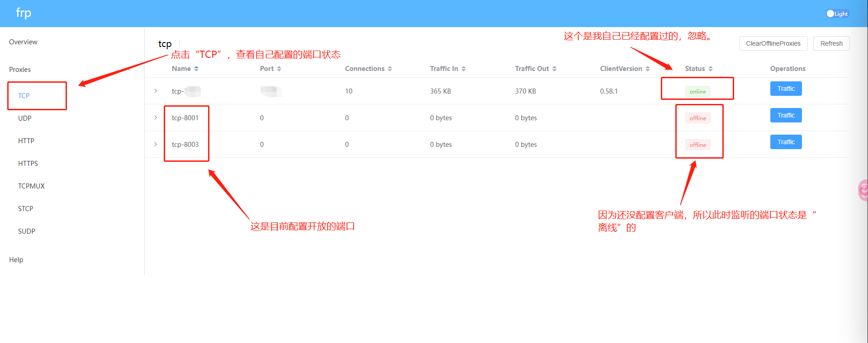Click the Refresh button
Viewport: 868px width, 343px height.
831,43
